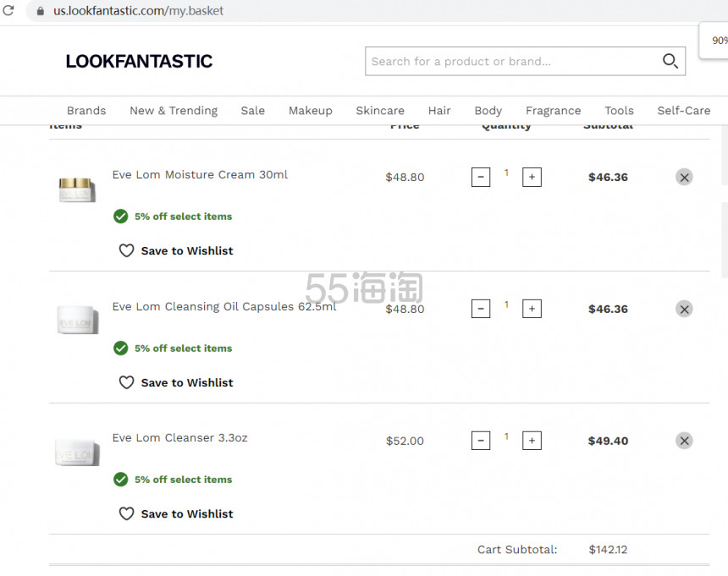This screenshot has width=728, height=576.
Task: Open the Brands menu
Action: pos(86,111)
